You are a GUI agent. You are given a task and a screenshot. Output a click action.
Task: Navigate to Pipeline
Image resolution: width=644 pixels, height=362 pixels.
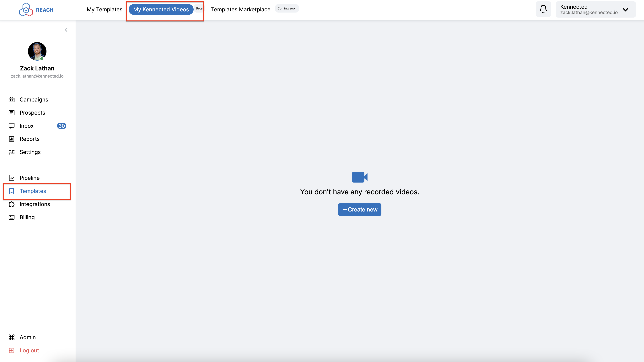click(x=30, y=178)
